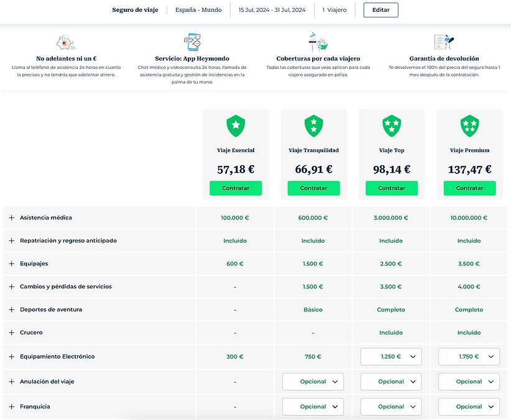This screenshot has width=511, height=420.
Task: Click Contratar for Viaje Top
Action: (x=392, y=188)
